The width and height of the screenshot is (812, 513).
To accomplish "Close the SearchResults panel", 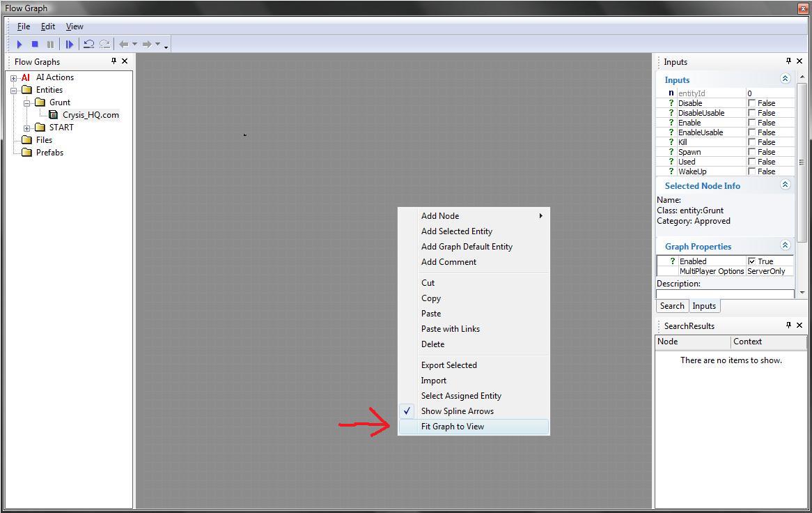I will point(799,326).
